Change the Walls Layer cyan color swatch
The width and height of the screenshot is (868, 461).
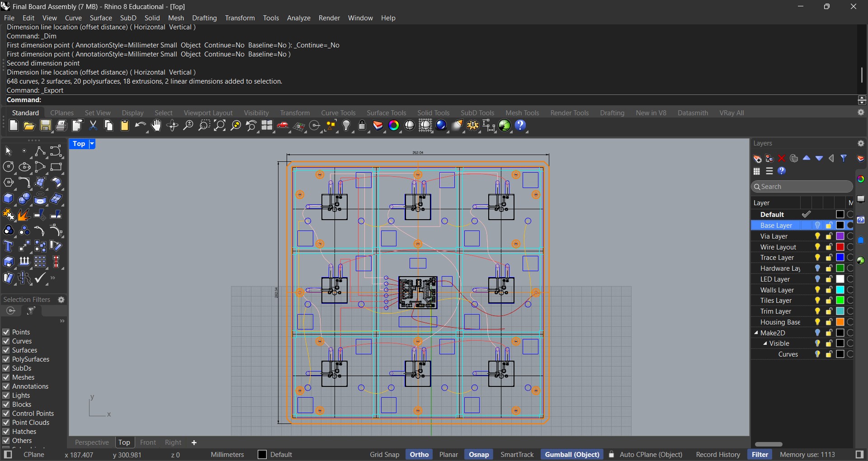840,290
